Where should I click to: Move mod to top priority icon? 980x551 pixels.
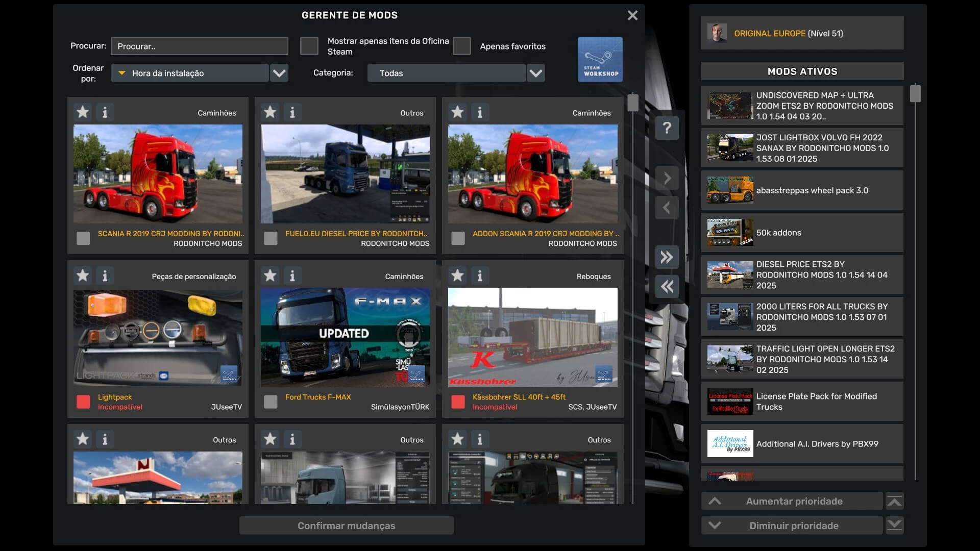[894, 501]
